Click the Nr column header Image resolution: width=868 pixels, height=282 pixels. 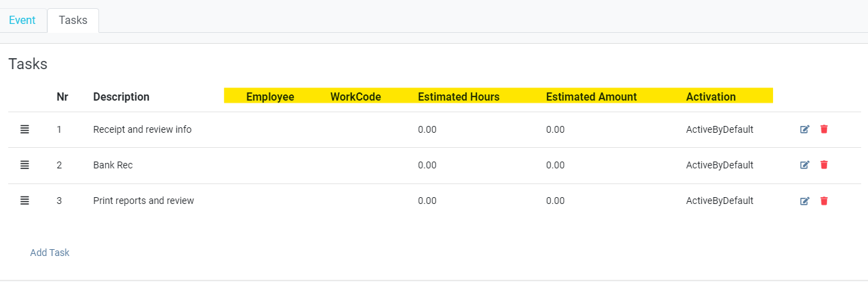point(62,97)
